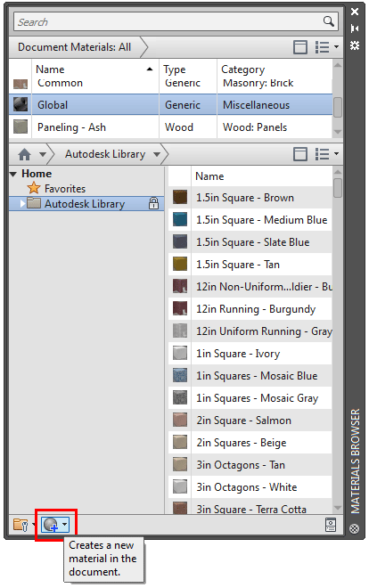Image resolution: width=369 pixels, height=588 pixels.
Task: Open material editor icon at bottom right
Action: point(331,525)
